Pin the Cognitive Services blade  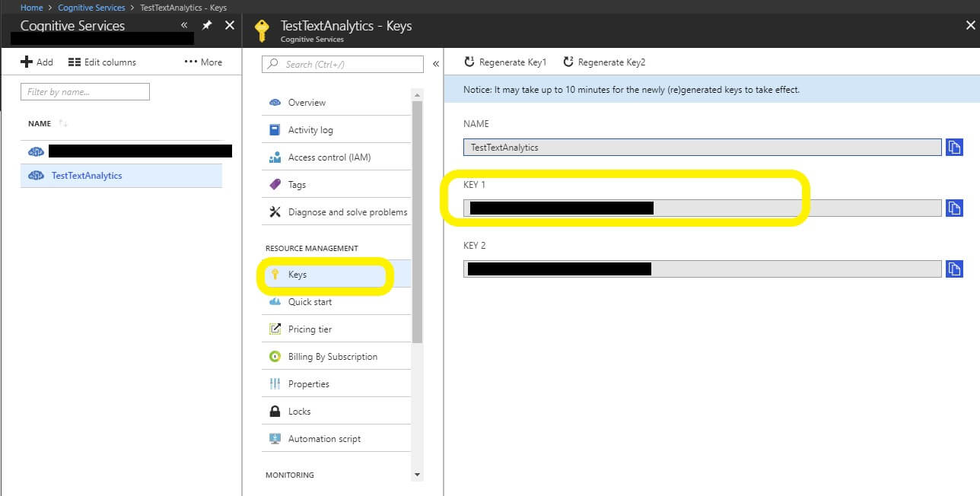pos(207,25)
